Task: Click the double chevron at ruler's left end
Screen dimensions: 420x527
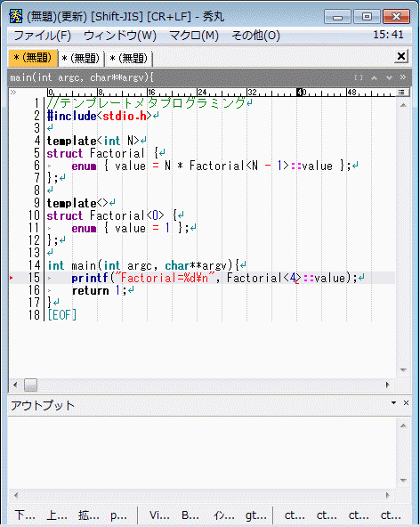Action: 13,92
